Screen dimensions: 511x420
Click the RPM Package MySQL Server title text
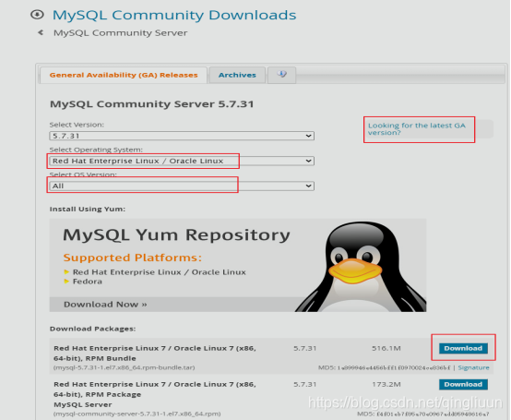155,394
